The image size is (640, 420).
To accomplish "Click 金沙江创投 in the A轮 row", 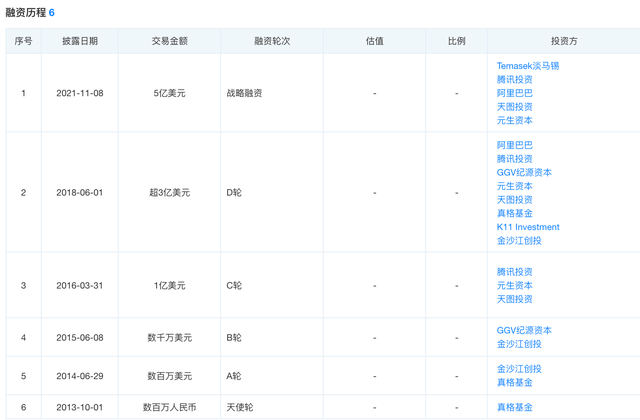I will coord(519,369).
